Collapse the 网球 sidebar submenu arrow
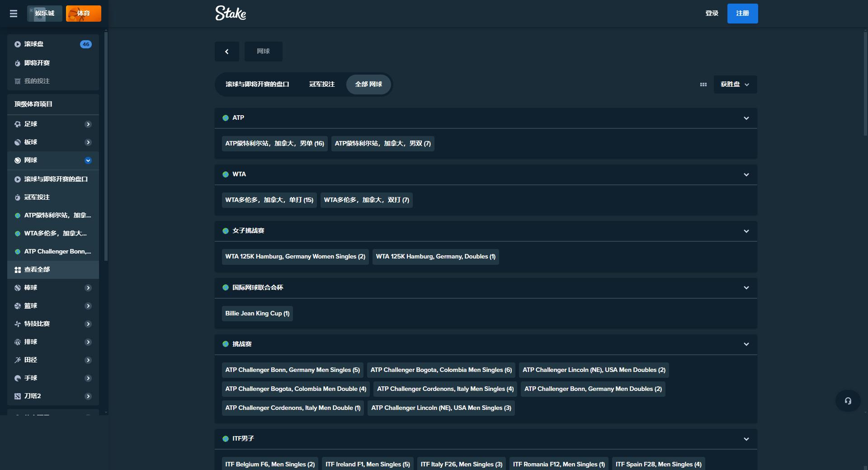 88,160
